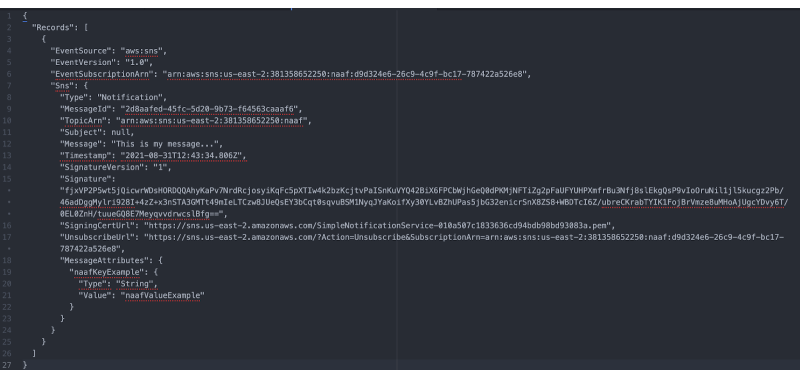The width and height of the screenshot is (800, 370).
Task: Click the "String" value on line 20
Action: [x=134, y=284]
